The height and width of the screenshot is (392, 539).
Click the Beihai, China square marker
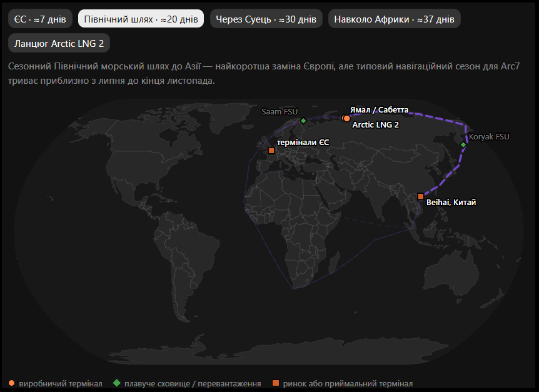420,196
